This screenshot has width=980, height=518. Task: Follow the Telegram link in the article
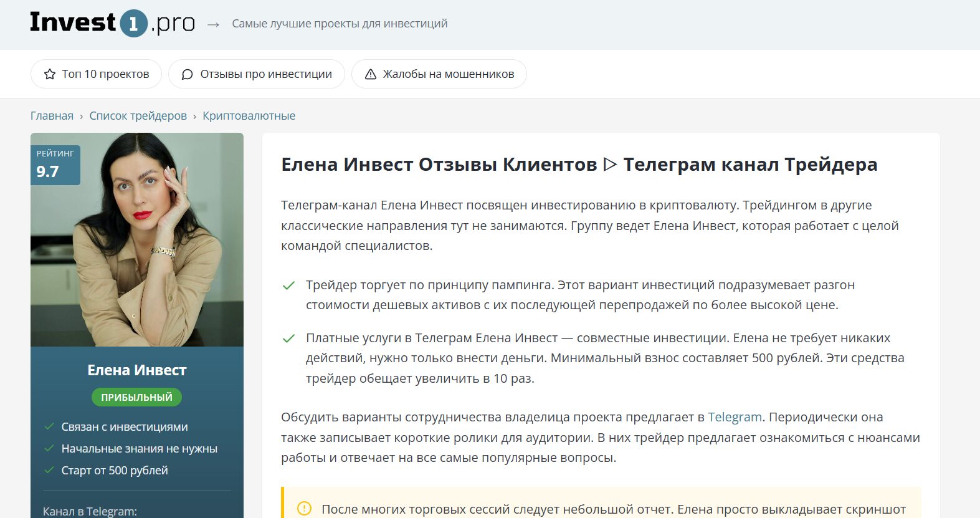(x=735, y=417)
